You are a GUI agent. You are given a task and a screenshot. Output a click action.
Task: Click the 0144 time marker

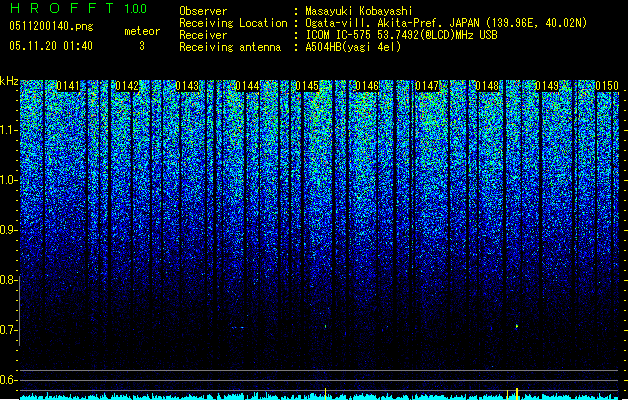247,86
